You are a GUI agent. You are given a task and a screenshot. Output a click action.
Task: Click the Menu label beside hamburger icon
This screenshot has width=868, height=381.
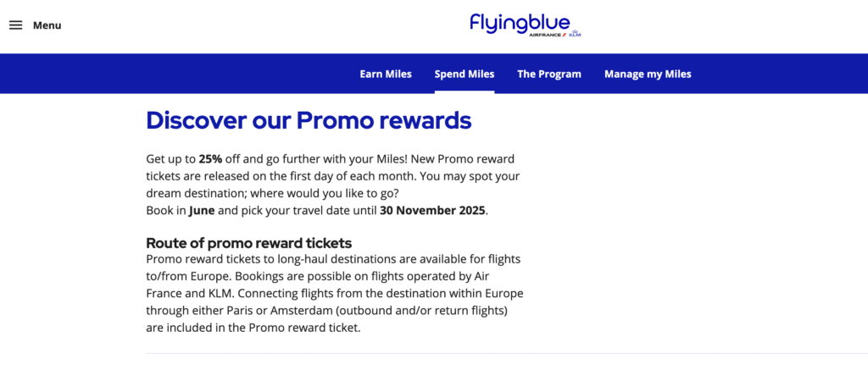(47, 25)
